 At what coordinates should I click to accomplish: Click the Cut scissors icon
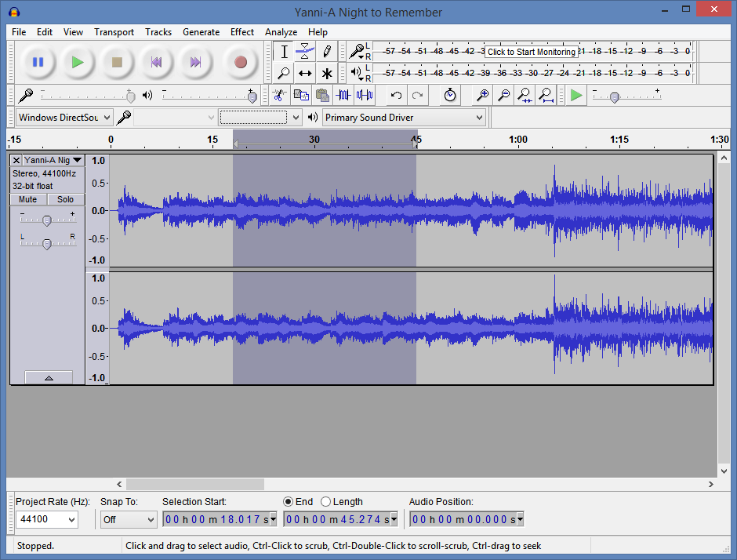[279, 96]
